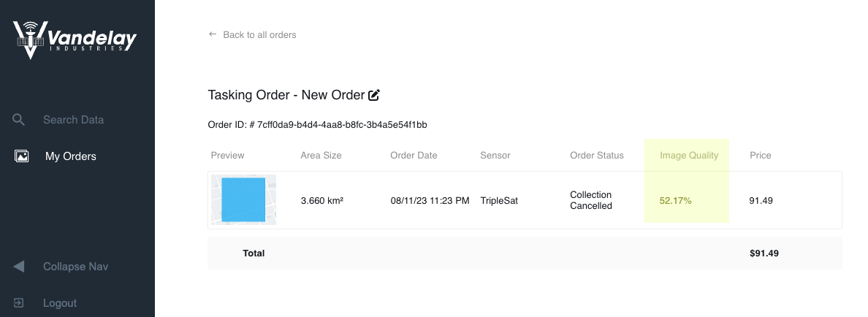Select My Orders in sidebar
Screen dimensions: 868x317
(x=71, y=156)
